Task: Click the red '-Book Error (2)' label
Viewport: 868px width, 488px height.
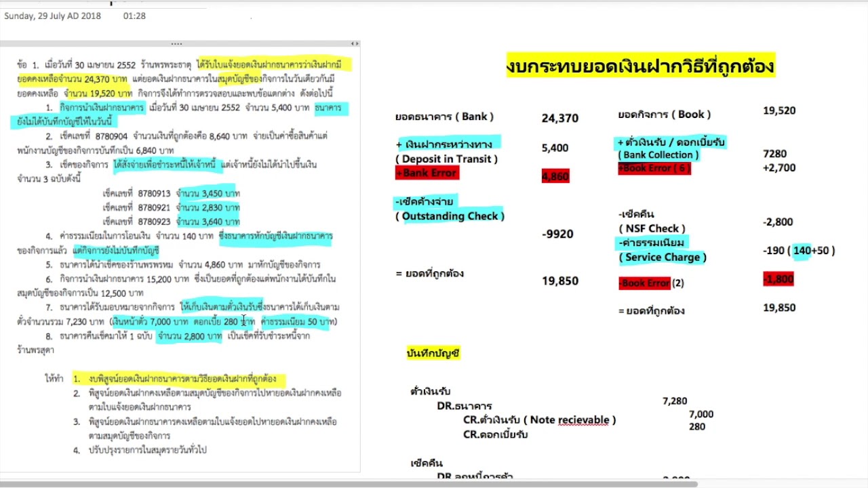Action: pyautogui.click(x=651, y=283)
